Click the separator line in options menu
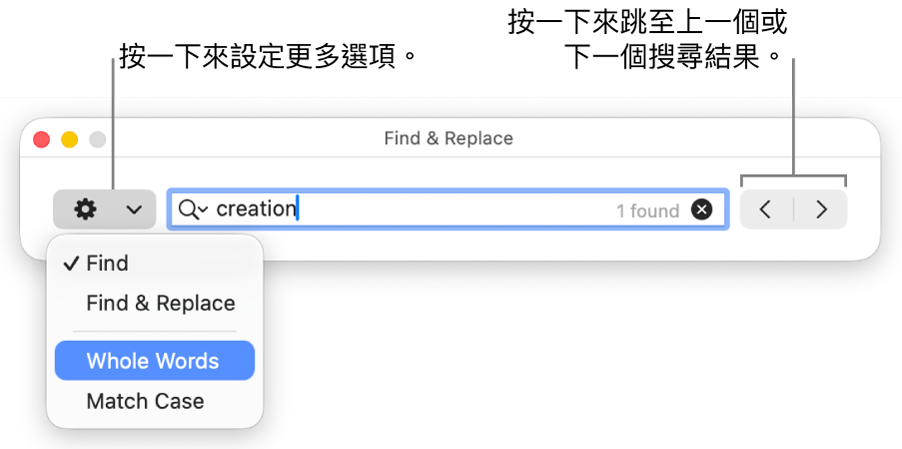Image resolution: width=902 pixels, height=449 pixels. 154,331
